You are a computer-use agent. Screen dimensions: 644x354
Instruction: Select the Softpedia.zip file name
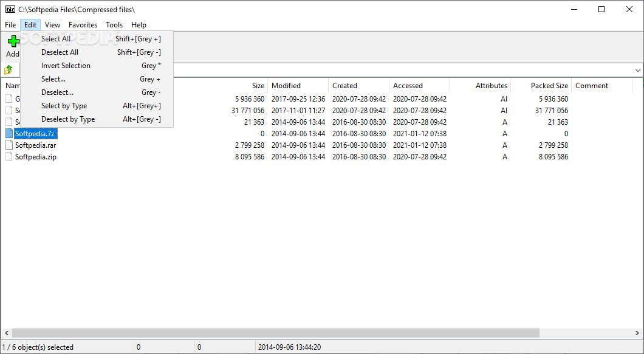pyautogui.click(x=36, y=157)
